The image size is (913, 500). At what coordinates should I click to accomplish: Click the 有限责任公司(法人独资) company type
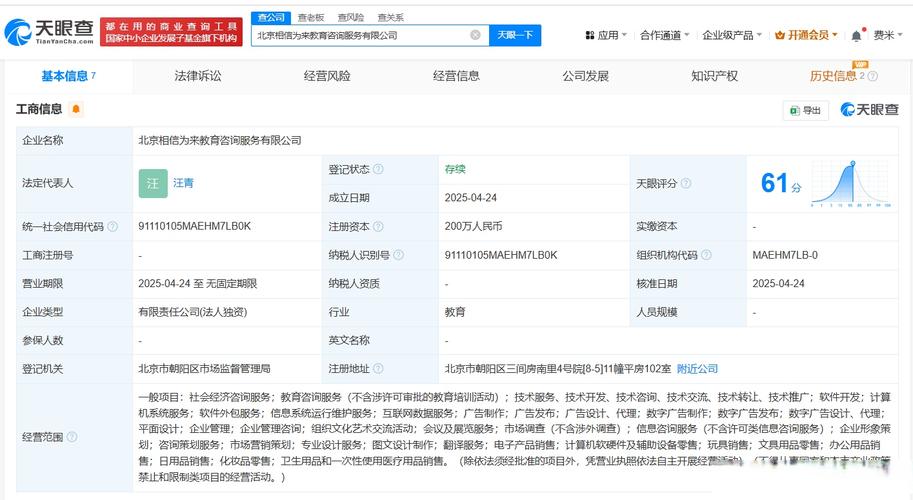click(193, 312)
